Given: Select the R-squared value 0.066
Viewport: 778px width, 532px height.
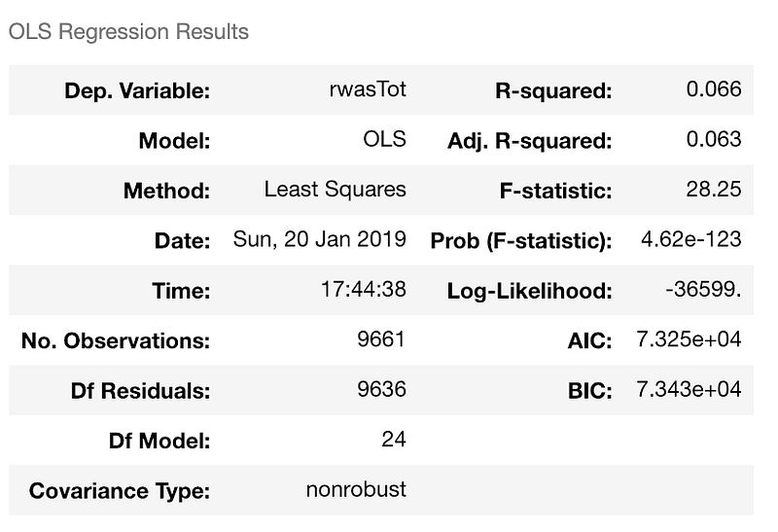Looking at the screenshot, I should pos(714,90).
